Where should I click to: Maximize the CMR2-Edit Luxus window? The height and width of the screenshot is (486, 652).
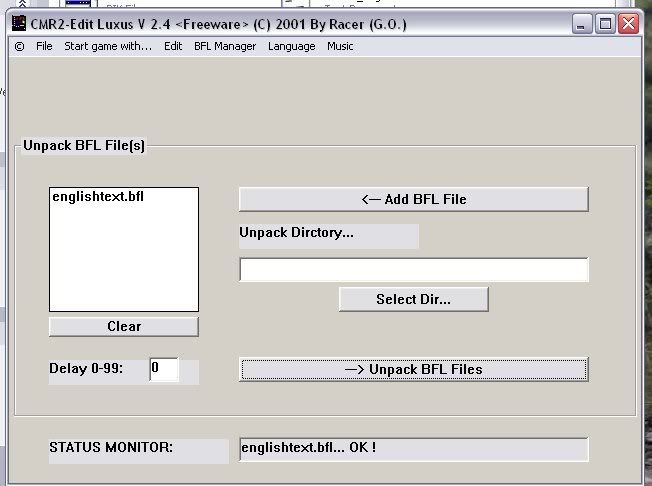(605, 23)
